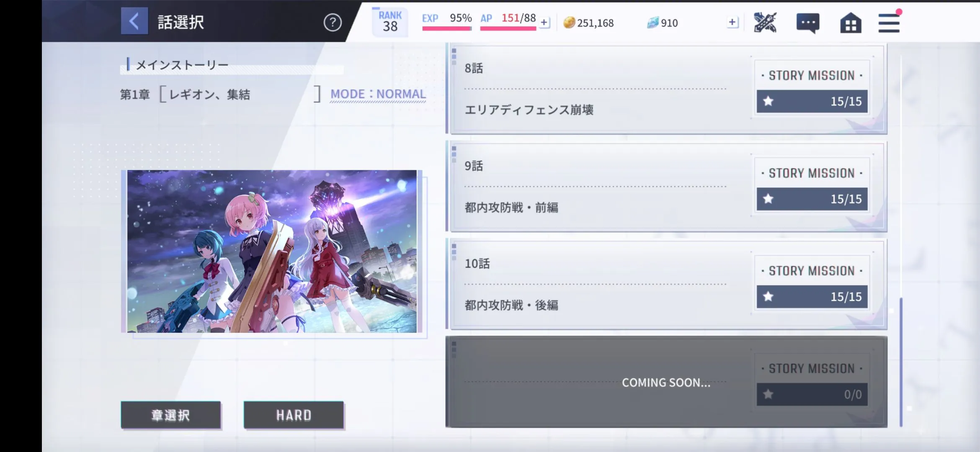Viewport: 980px width, 452px height.
Task: Select episode 10話 都内攻防戦・後編
Action: pyautogui.click(x=666, y=284)
